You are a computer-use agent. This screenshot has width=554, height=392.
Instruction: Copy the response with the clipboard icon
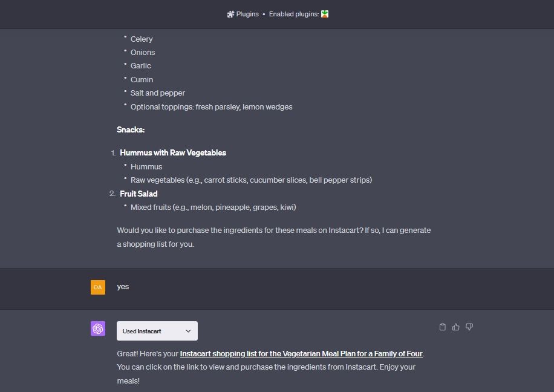442,327
